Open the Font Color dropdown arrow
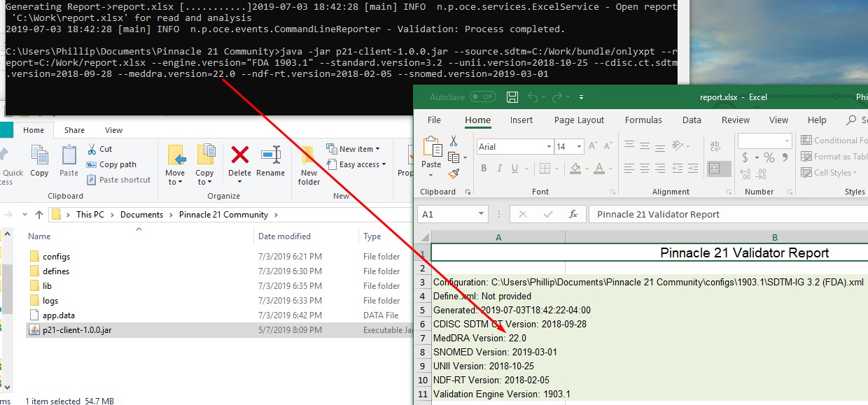Screen dimensions: 868x405 610,169
